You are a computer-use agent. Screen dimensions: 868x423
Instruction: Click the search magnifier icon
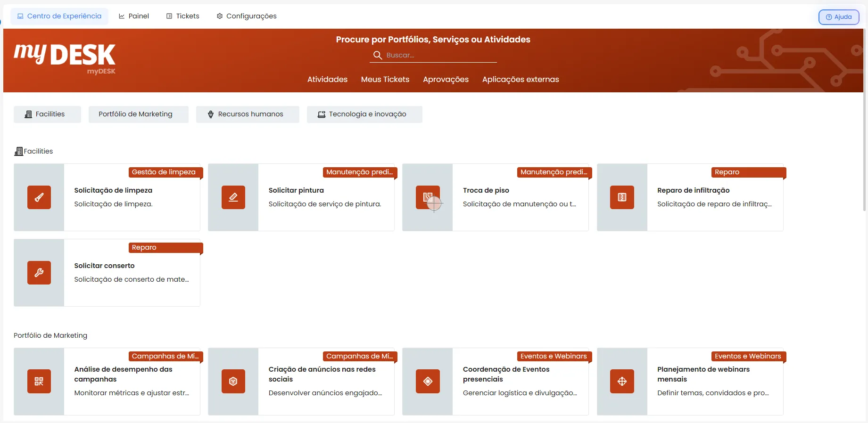pyautogui.click(x=378, y=55)
